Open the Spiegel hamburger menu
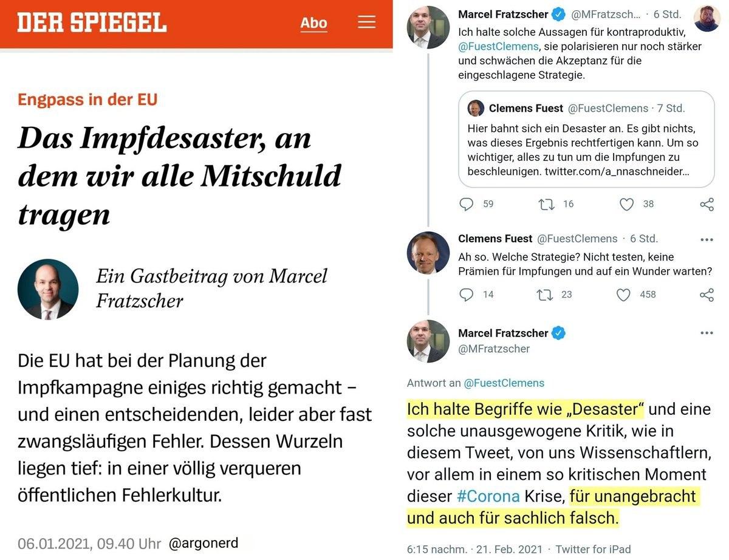The height and width of the screenshot is (560, 729). tap(366, 22)
